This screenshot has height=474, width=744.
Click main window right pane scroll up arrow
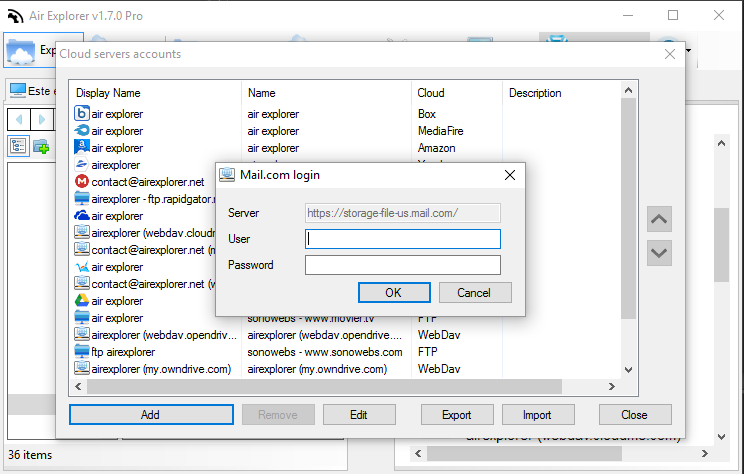tap(721, 143)
